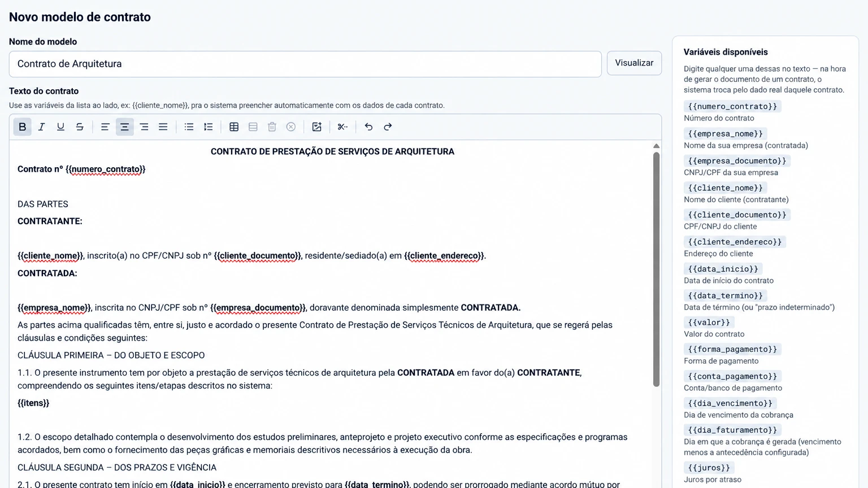
Task: Click the editor vertical scrollbar thumb
Action: coord(656,269)
